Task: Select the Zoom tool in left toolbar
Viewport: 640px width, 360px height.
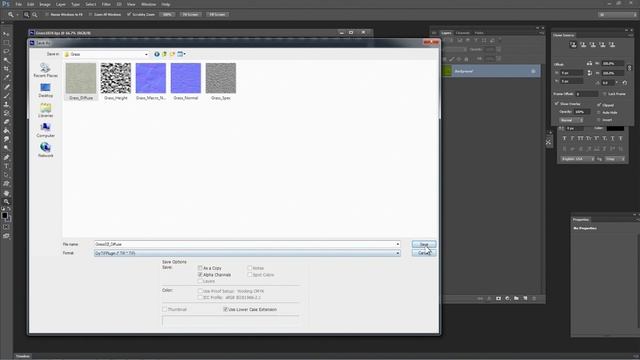Action: (x=6, y=202)
